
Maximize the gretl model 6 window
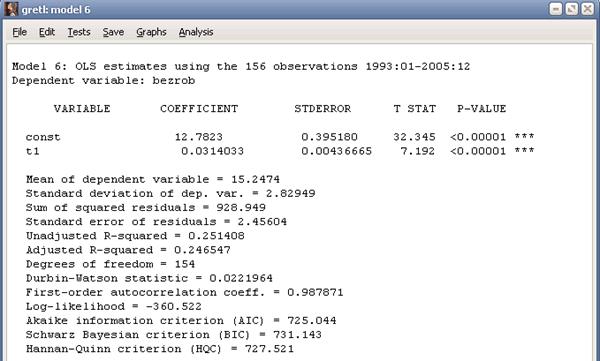[571, 9]
